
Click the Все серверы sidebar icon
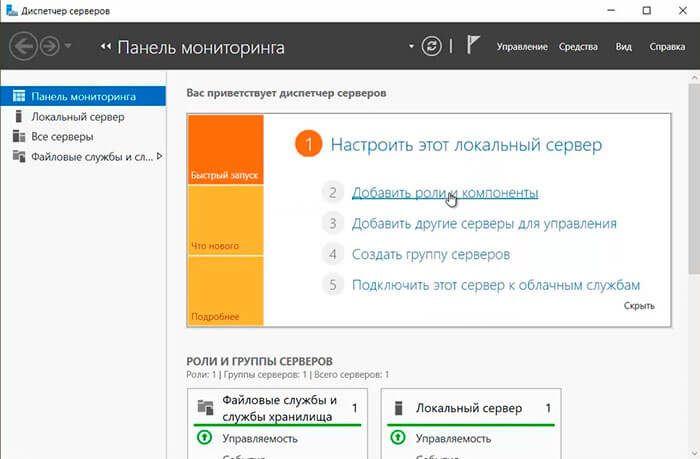pos(19,136)
